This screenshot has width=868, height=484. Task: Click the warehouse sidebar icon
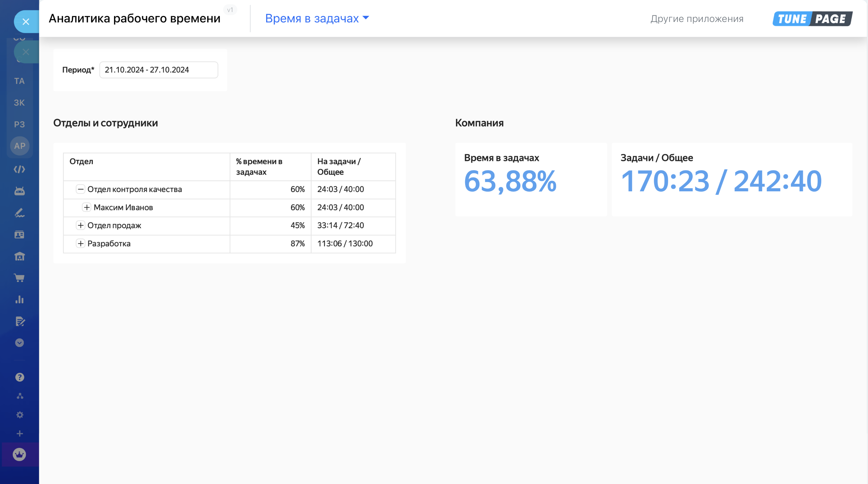19,256
